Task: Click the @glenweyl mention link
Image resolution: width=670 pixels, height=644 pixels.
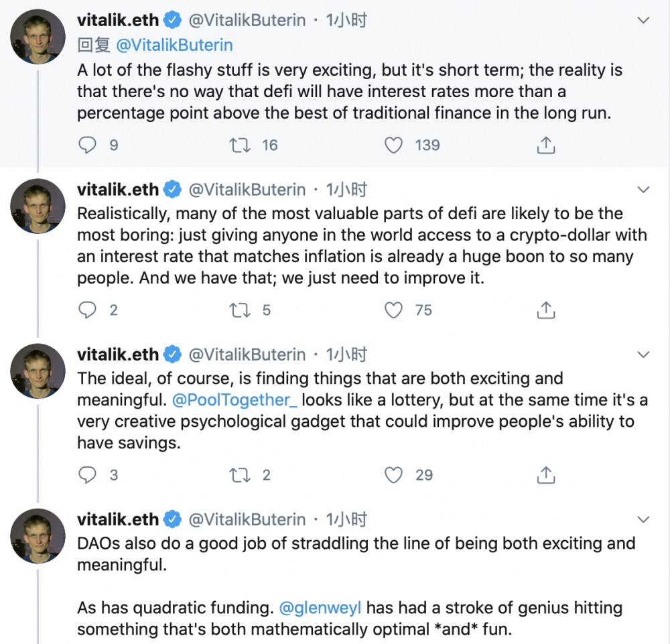Action: tap(320, 608)
